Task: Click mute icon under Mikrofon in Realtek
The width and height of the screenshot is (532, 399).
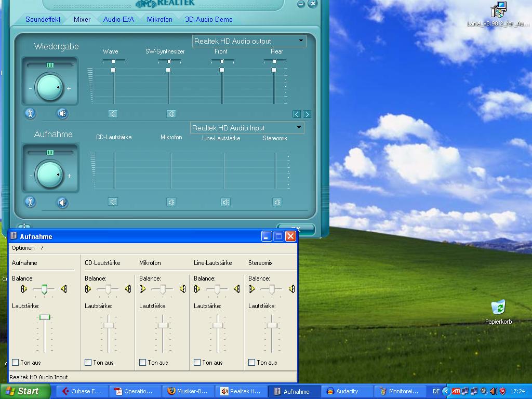Action: [x=171, y=202]
